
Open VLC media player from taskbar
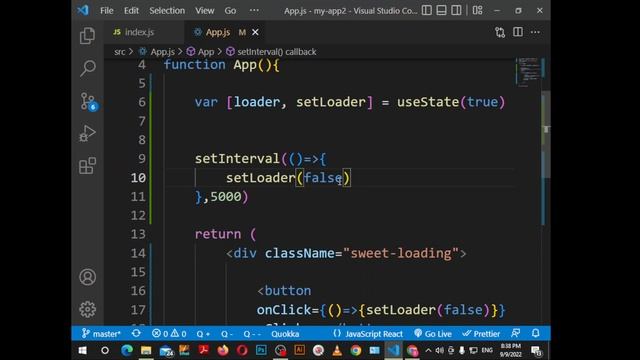(x=337, y=350)
